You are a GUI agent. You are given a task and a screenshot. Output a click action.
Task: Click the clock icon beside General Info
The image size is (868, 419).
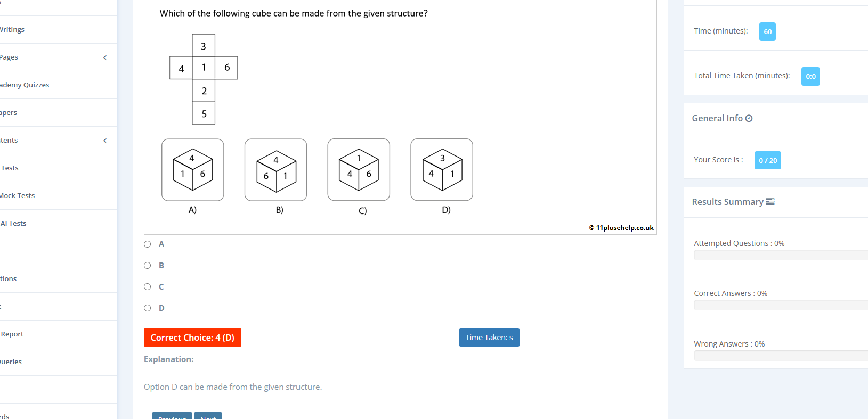[750, 118]
